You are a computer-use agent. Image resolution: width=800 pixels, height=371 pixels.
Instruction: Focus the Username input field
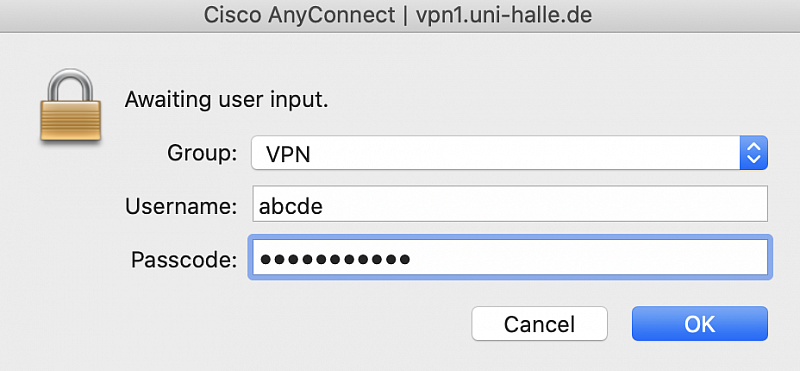tap(510, 204)
